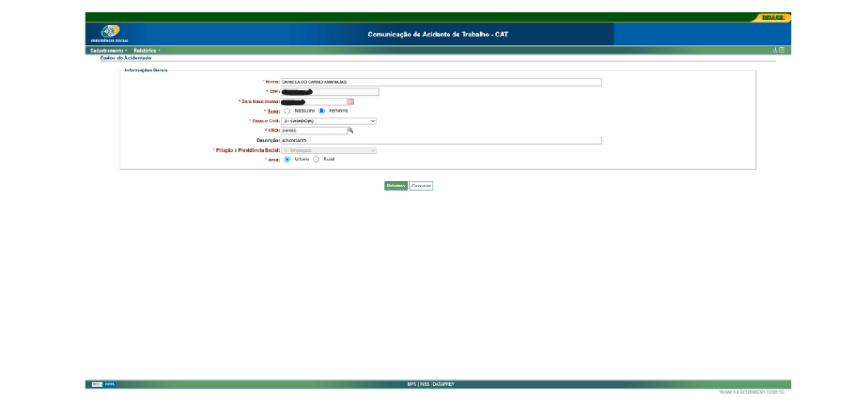Click the footer badge at bottom left
This screenshot has width=868, height=402.
pos(104,383)
